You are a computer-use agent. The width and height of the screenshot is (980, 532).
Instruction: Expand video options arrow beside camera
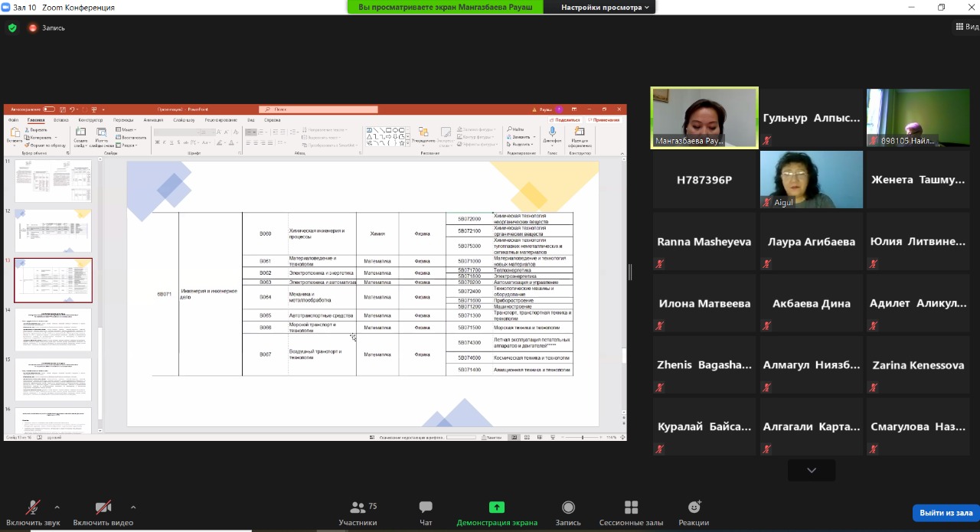click(133, 507)
